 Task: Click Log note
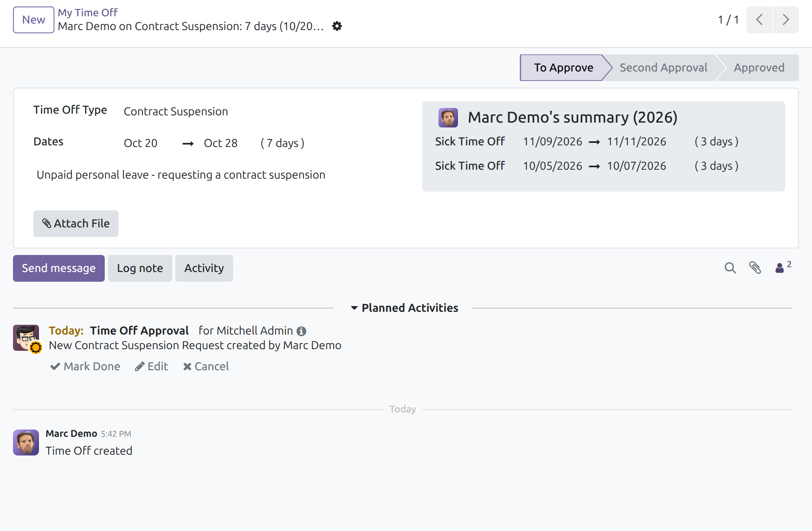pyautogui.click(x=140, y=268)
